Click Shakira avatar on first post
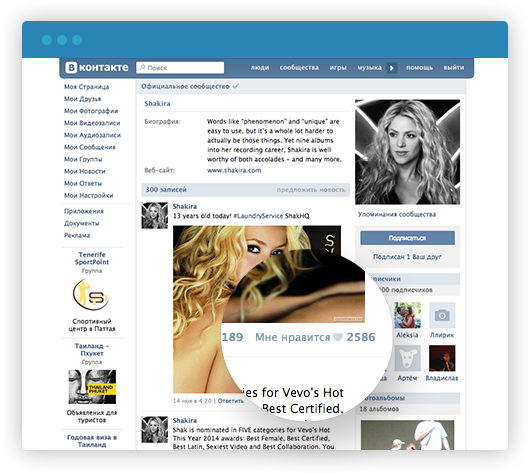The width and height of the screenshot is (530, 473). point(154,215)
